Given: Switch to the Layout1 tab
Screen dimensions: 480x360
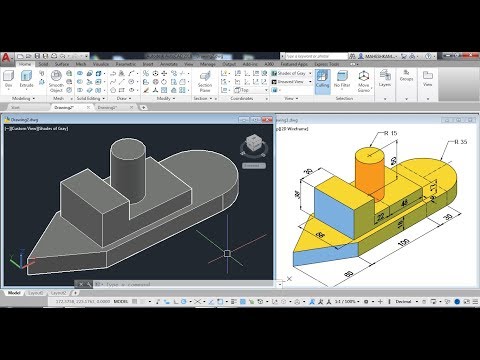Looking at the screenshot, I should coord(35,293).
